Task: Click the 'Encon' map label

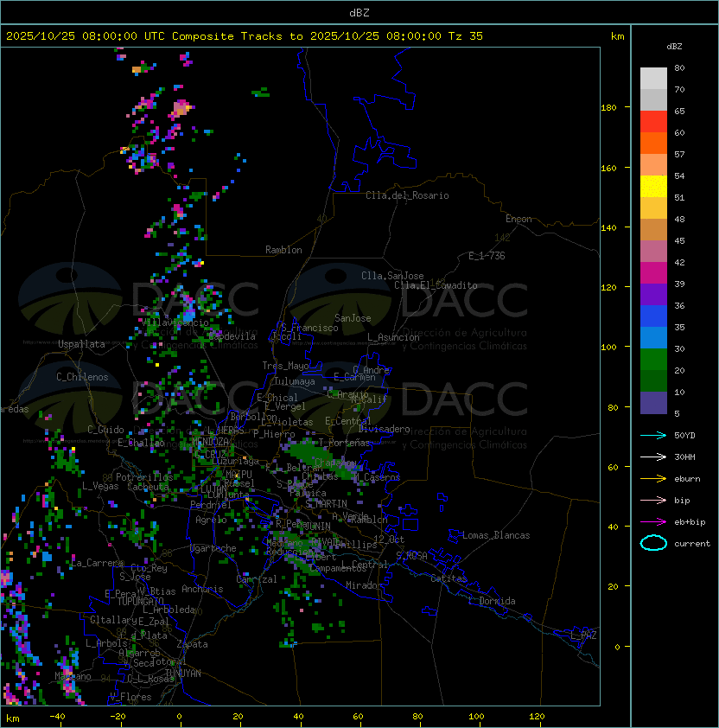Action: [519, 219]
